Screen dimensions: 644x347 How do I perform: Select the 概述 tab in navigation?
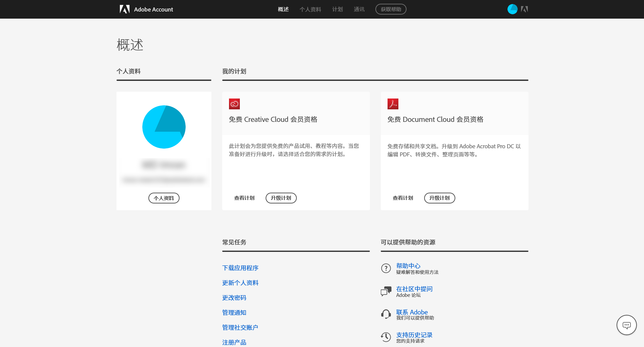283,9
